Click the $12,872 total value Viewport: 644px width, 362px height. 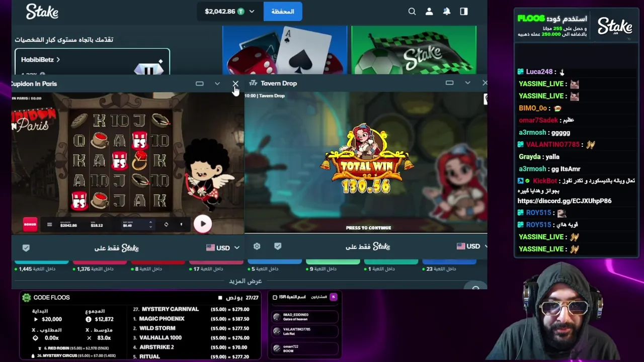104,319
